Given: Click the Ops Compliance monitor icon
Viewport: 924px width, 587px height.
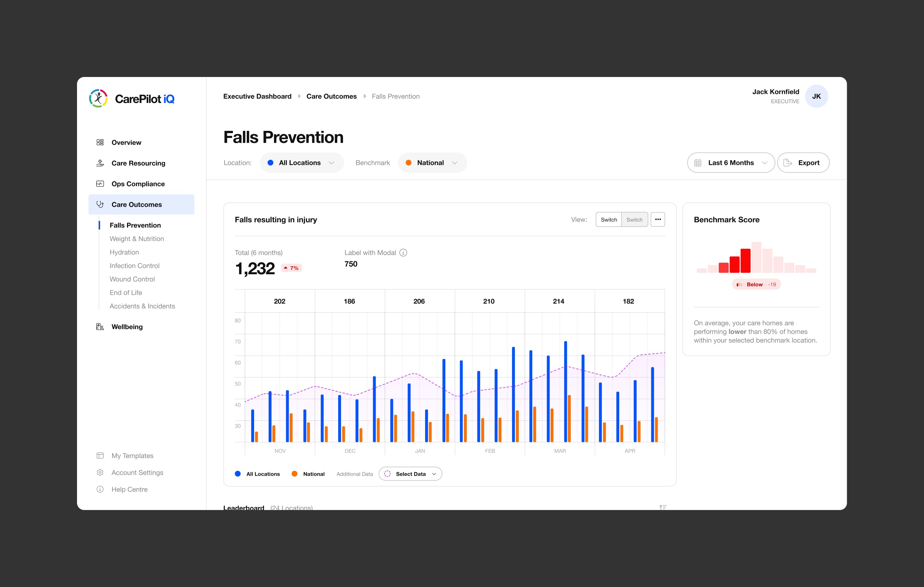Looking at the screenshot, I should click(x=100, y=184).
